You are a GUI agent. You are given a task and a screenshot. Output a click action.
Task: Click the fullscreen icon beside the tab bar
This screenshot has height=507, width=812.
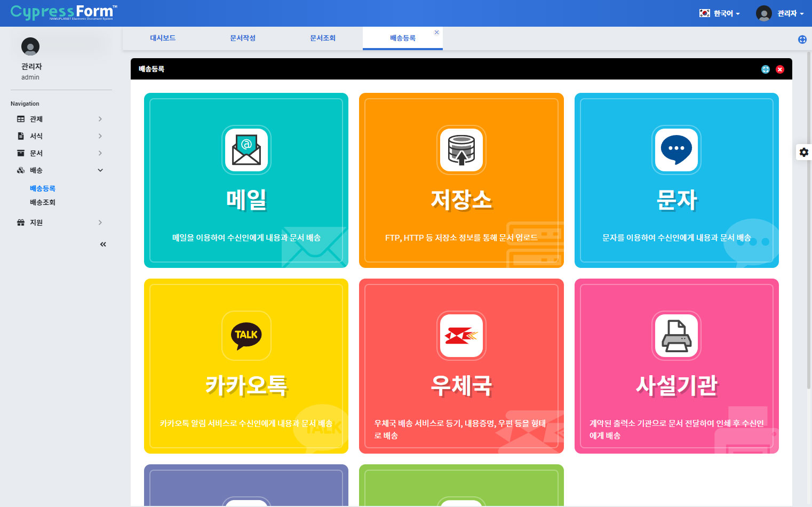[802, 39]
